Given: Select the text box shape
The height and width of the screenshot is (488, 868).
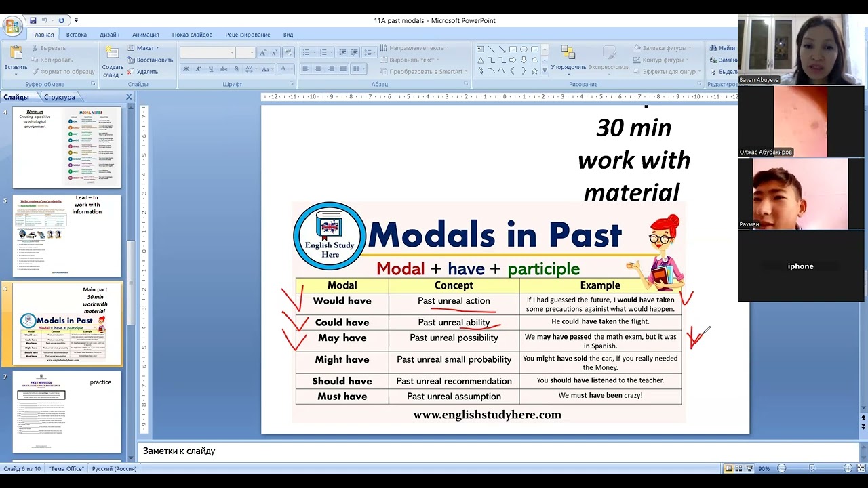Looking at the screenshot, I should [480, 49].
